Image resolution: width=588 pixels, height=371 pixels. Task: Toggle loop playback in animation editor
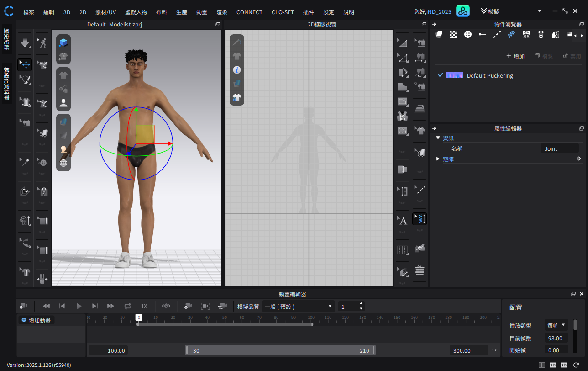[128, 306]
